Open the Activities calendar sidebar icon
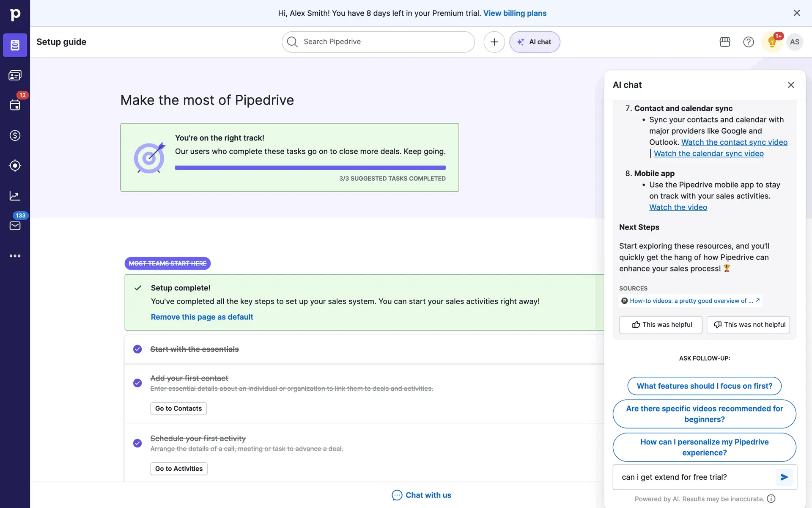The image size is (812, 508). [15, 105]
